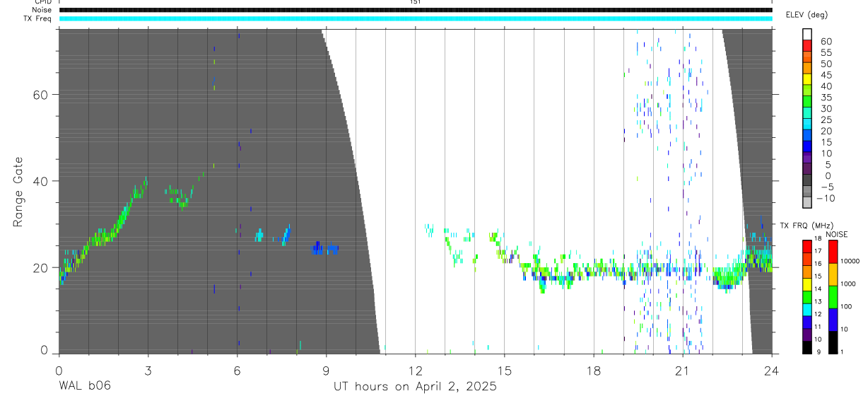The width and height of the screenshot is (868, 401).
Task: Click the 'CPID' row label at top left
Action: pyautogui.click(x=42, y=2)
